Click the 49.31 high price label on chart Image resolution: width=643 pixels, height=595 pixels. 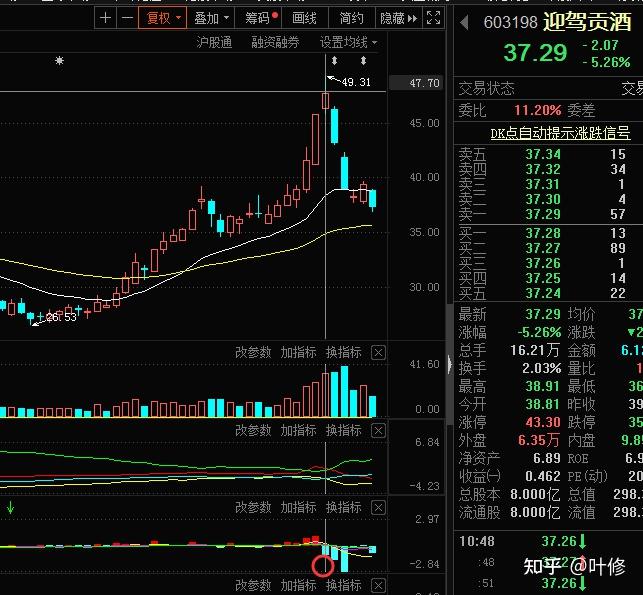point(356,82)
